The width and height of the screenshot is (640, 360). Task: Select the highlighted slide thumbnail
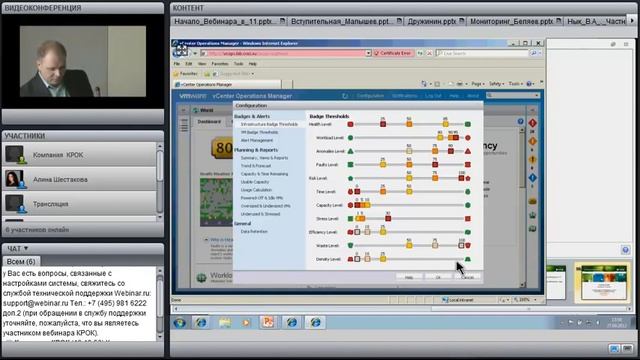pos(602,283)
